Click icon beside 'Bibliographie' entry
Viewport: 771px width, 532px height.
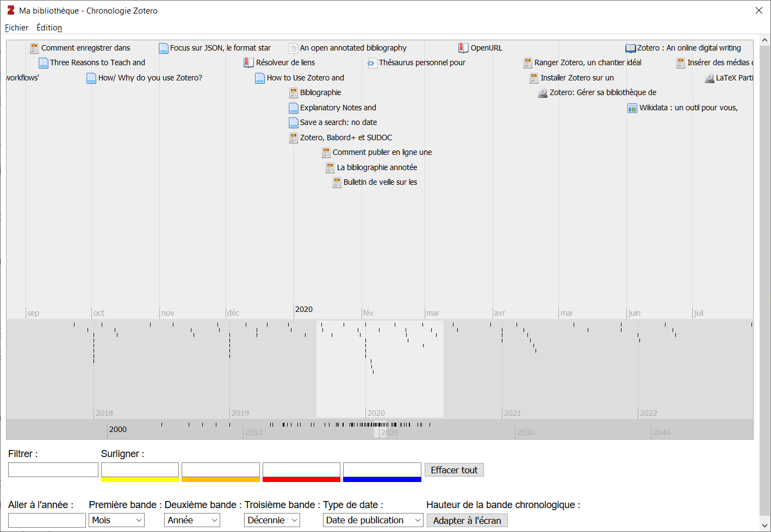[x=294, y=93]
